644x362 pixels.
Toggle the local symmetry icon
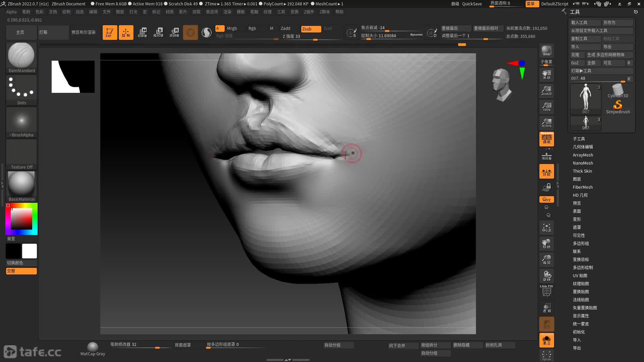[x=546, y=171]
